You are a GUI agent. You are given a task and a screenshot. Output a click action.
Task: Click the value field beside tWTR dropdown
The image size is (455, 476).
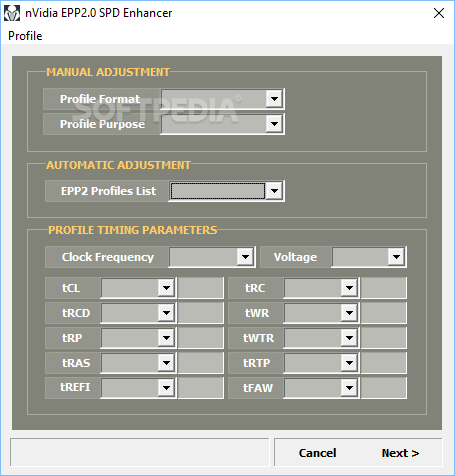pos(384,338)
